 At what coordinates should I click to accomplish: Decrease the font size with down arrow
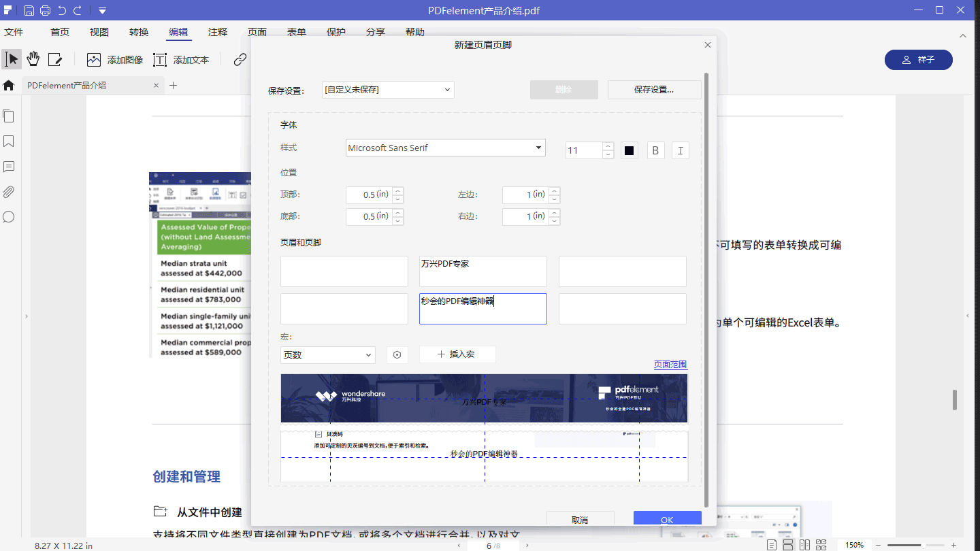click(608, 154)
